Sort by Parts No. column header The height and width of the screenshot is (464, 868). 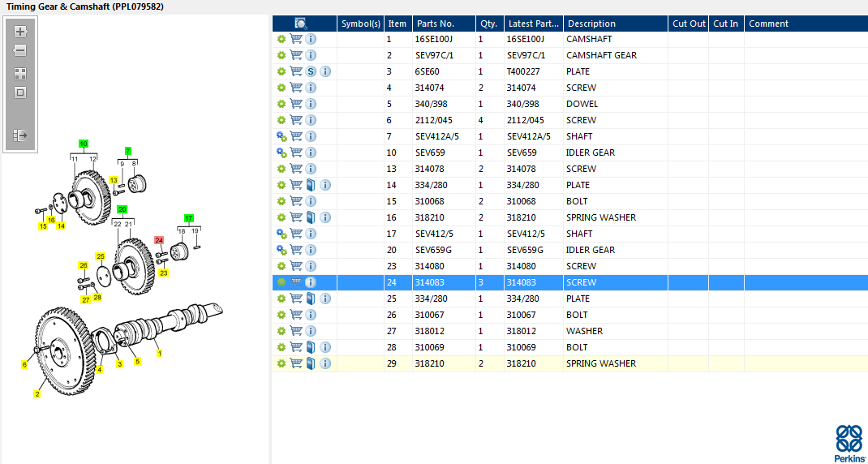(444, 24)
